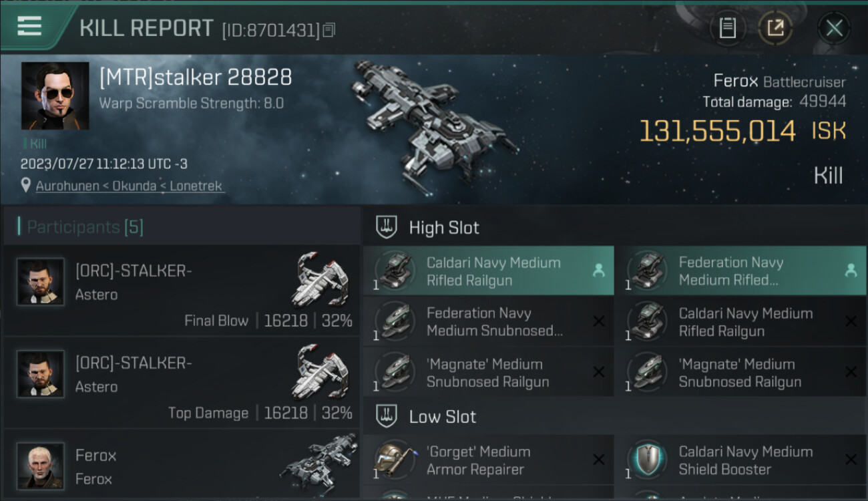Viewport: 868px width, 501px height.
Task: Select the Ferox participant portrait
Action: pyautogui.click(x=41, y=465)
